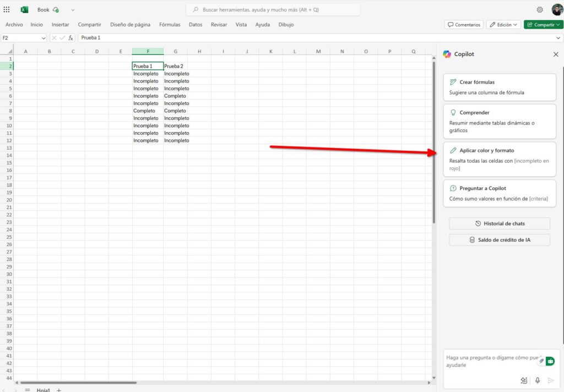
Task: Open the all sheets list icon
Action: (28, 390)
